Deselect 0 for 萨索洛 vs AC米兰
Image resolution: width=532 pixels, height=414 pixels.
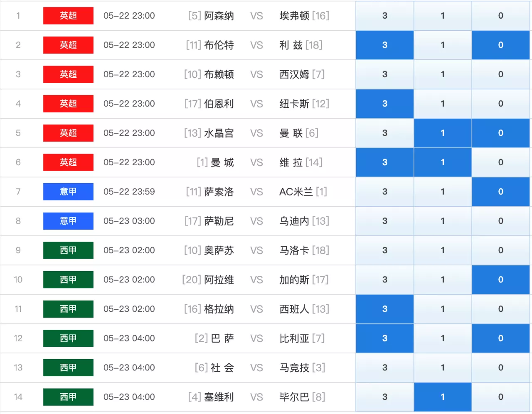pos(501,192)
